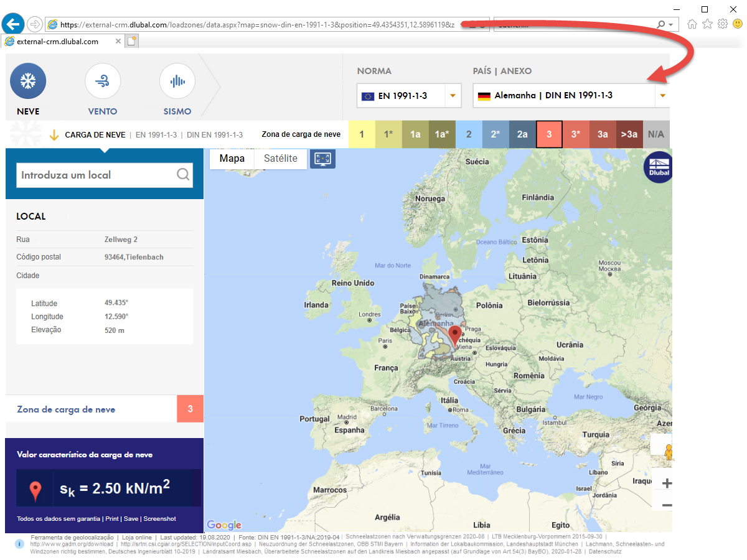The height and width of the screenshot is (560, 747).
Task: Open the browser search box dropdown arrow
Action: (670, 25)
